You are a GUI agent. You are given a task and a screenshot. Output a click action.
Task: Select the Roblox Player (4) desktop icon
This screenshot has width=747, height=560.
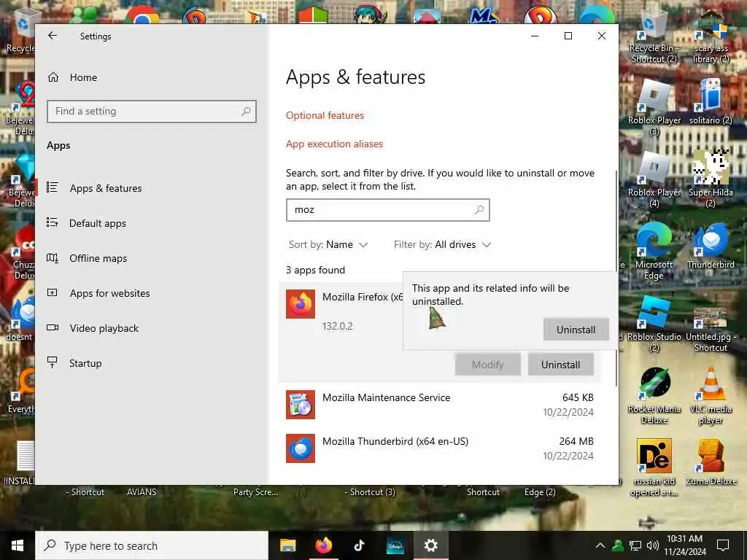point(654,179)
